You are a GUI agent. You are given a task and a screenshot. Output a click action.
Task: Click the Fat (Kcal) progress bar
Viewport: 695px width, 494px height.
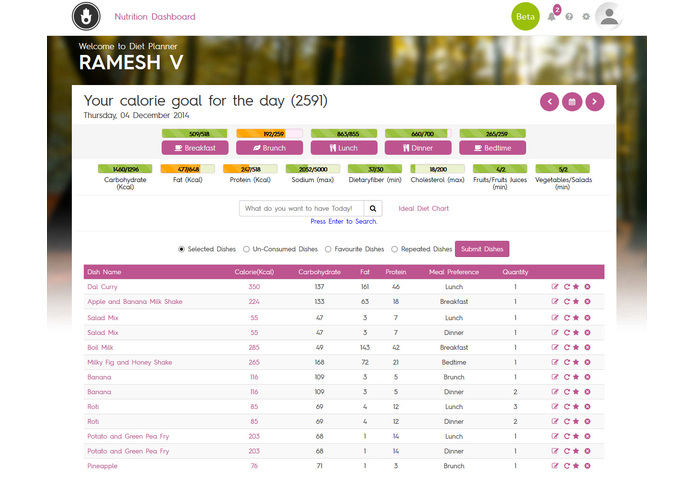187,169
